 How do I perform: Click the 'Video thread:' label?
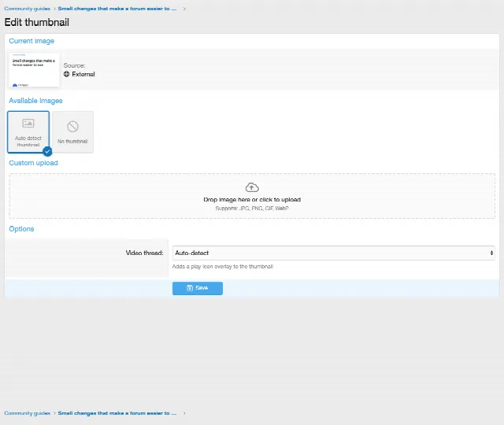point(145,253)
